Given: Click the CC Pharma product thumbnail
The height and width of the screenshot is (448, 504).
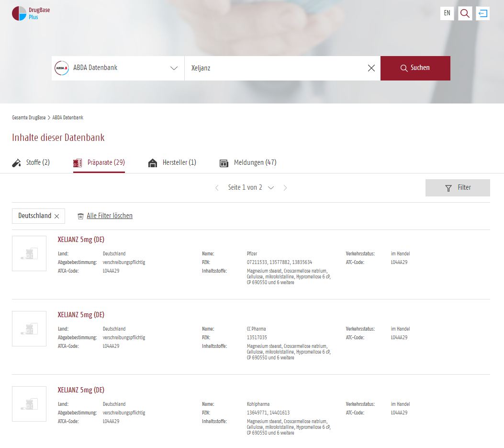Looking at the screenshot, I should (x=29, y=329).
